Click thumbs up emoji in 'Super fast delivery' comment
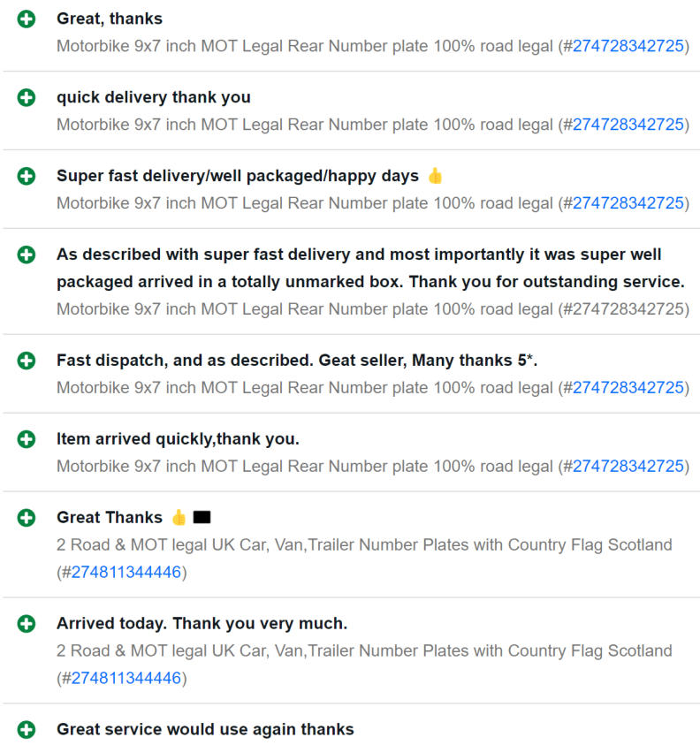 coord(435,176)
